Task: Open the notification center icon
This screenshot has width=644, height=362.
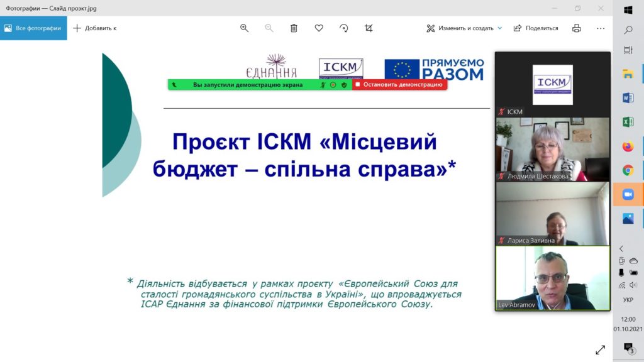Action: point(628,348)
